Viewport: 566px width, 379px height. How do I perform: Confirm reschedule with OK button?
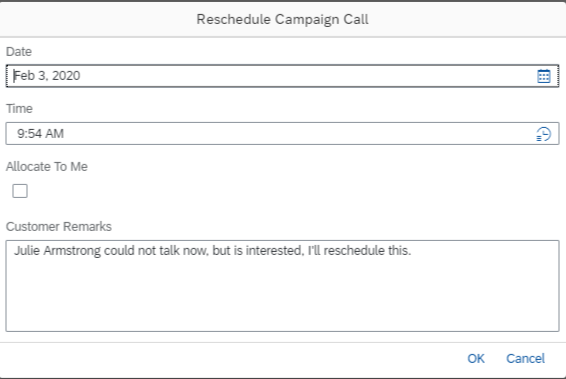click(476, 358)
